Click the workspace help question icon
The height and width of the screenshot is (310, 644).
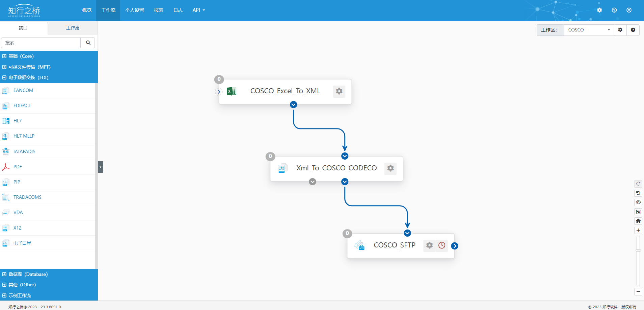633,30
